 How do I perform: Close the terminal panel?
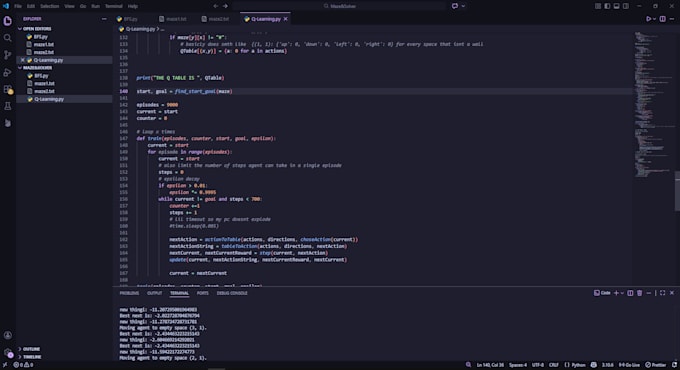tap(672, 293)
